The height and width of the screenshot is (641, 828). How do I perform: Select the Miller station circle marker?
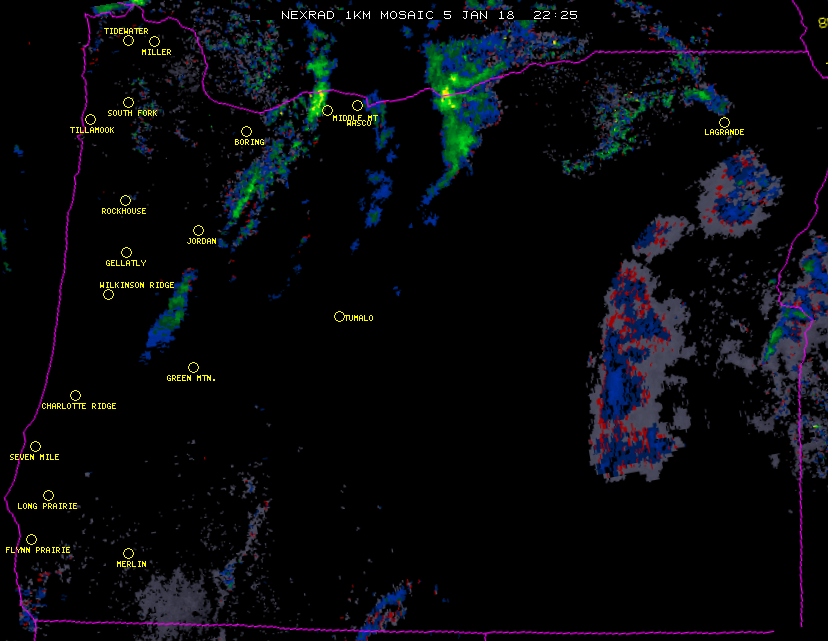click(155, 41)
